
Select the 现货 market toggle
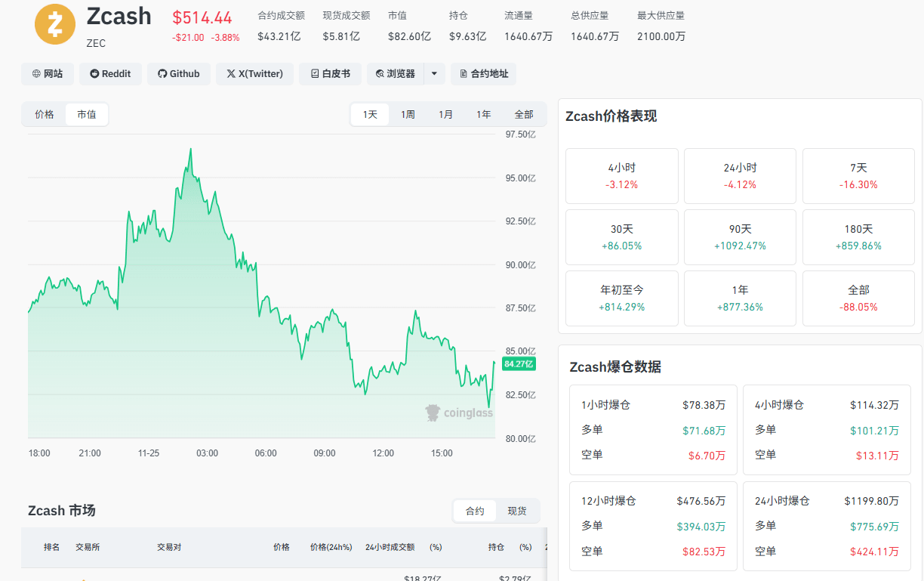pyautogui.click(x=517, y=511)
